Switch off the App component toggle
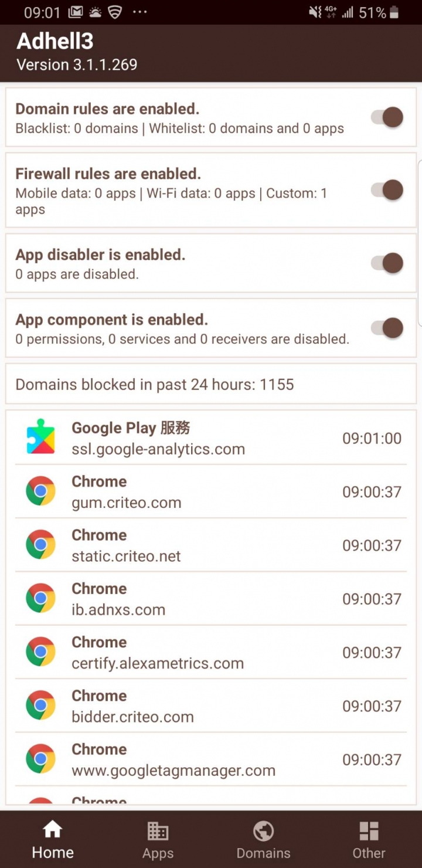This screenshot has height=868, width=422. (x=387, y=328)
